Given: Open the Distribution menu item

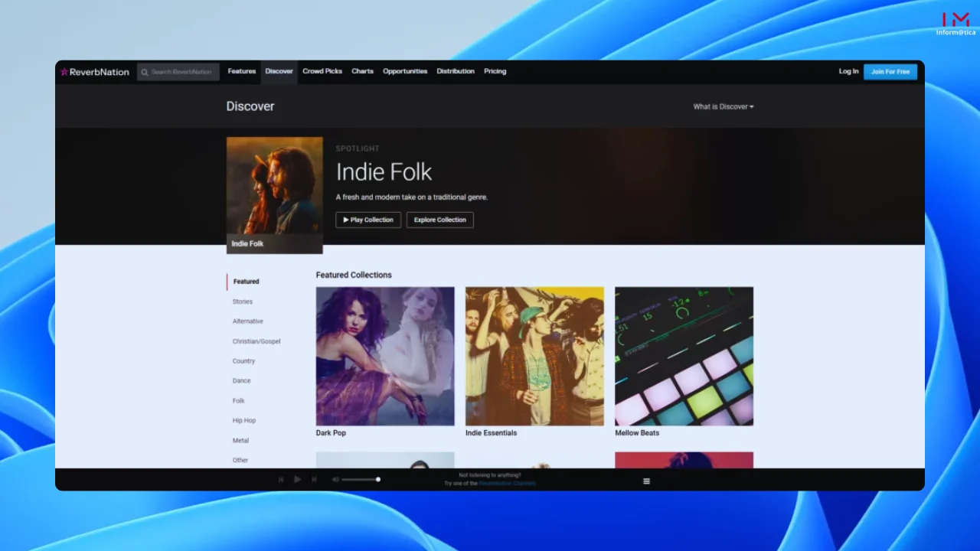Looking at the screenshot, I should coord(456,71).
